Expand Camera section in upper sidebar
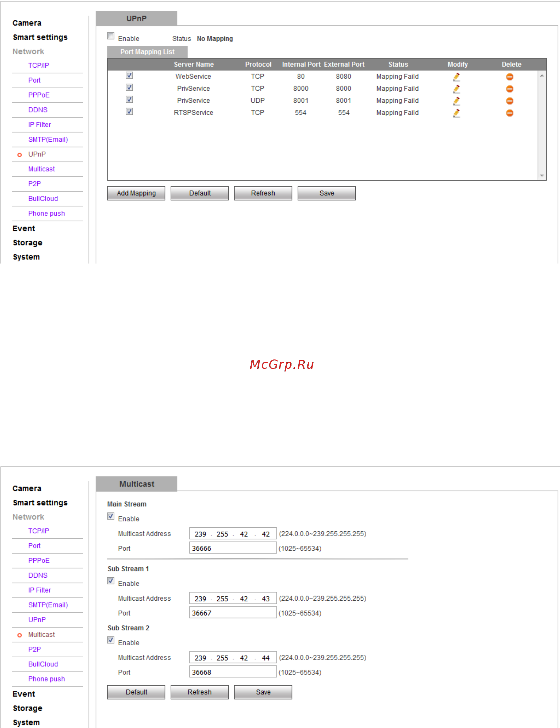 pos(27,23)
